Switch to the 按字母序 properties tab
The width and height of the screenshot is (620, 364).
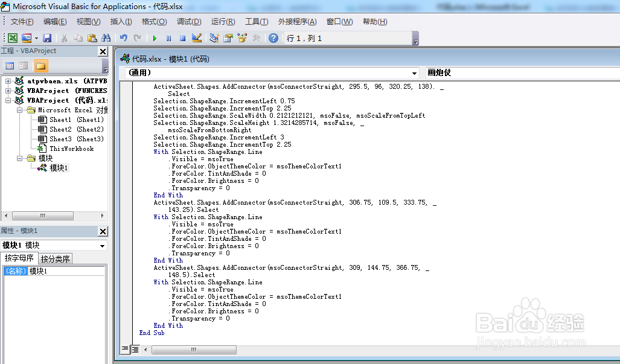[19, 258]
